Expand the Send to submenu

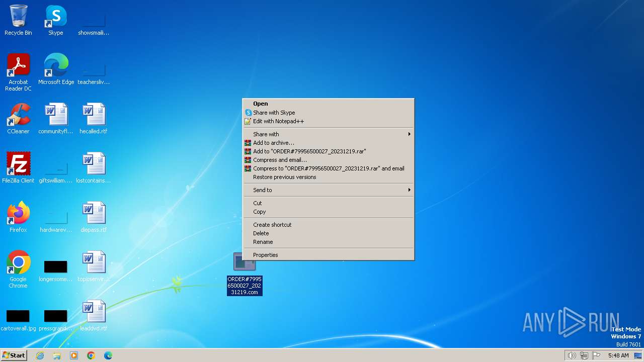329,190
